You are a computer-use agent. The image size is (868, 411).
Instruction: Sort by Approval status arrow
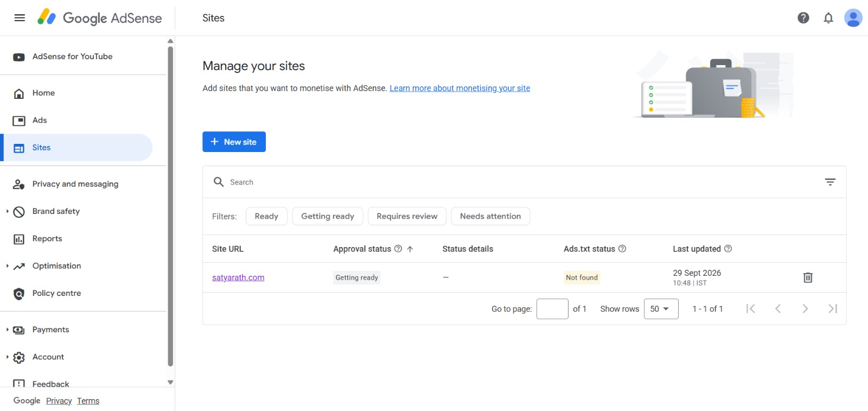tap(410, 249)
